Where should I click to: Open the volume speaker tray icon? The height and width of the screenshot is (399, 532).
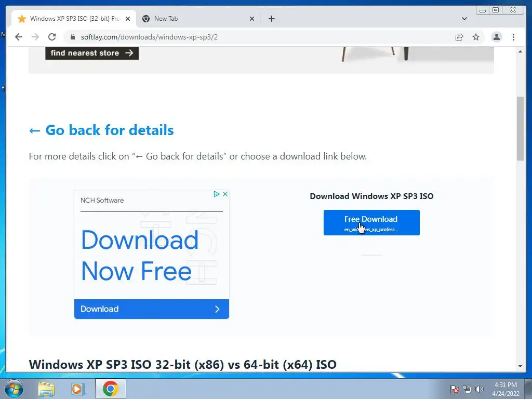pos(480,389)
